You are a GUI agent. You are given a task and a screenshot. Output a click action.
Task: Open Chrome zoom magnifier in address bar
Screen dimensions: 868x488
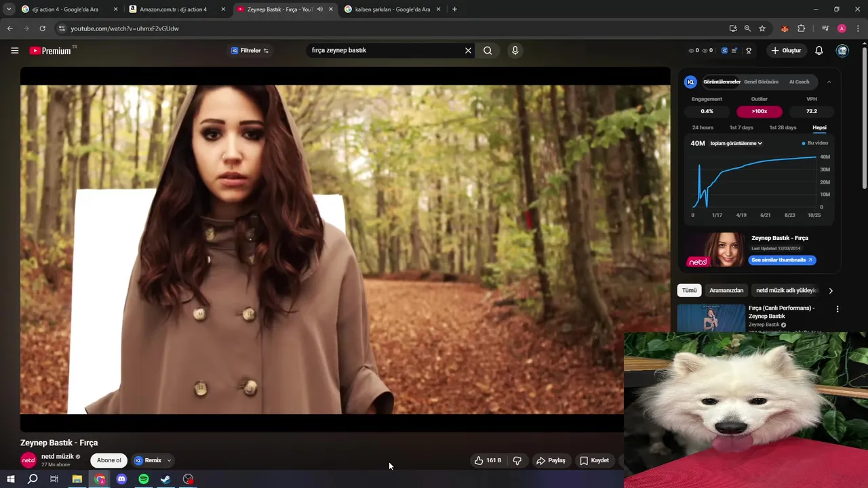tap(747, 28)
